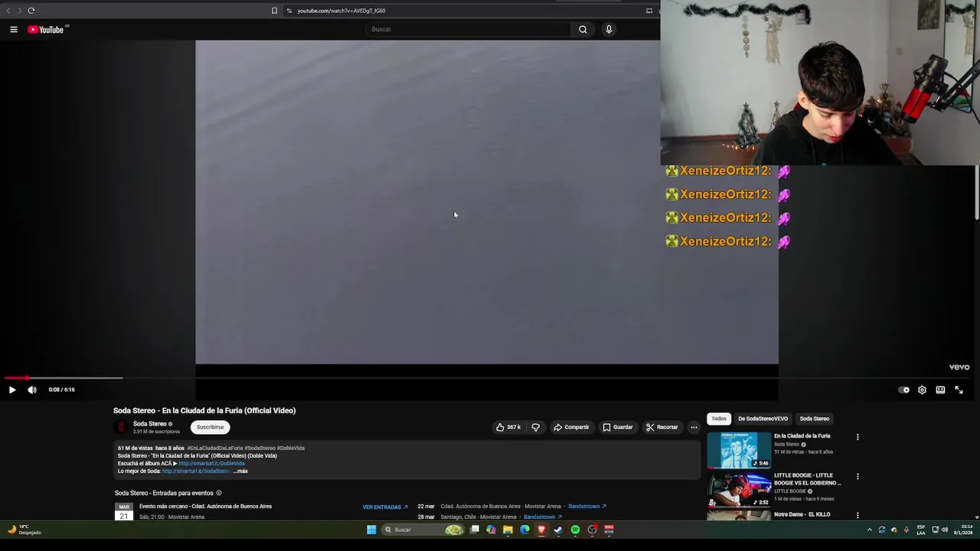Open the YouTube hamburger guide menu
This screenshot has height=551, width=980.
click(14, 29)
